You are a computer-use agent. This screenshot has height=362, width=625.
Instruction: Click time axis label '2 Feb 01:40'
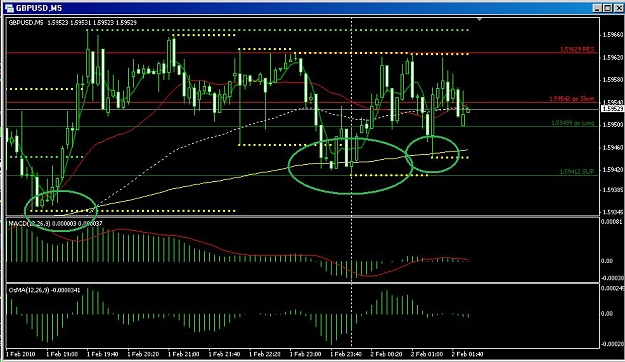468,354
